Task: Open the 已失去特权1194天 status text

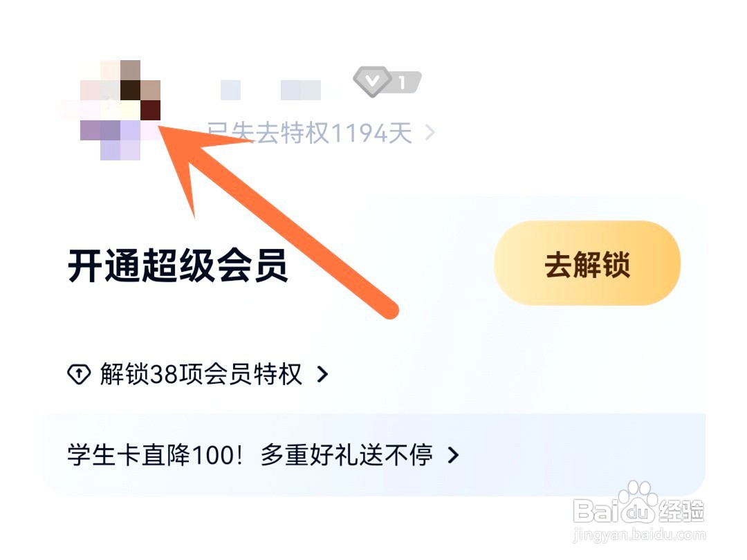Action: (310, 133)
